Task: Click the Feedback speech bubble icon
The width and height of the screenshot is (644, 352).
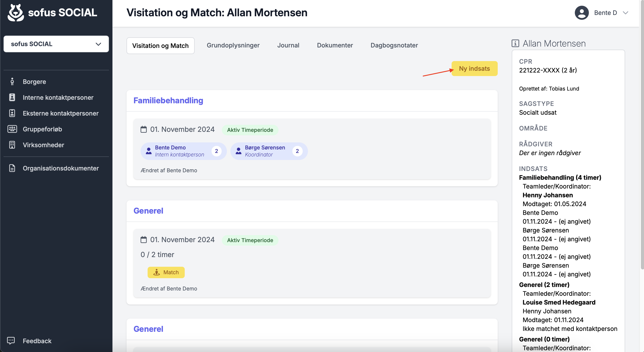Action: coord(11,341)
